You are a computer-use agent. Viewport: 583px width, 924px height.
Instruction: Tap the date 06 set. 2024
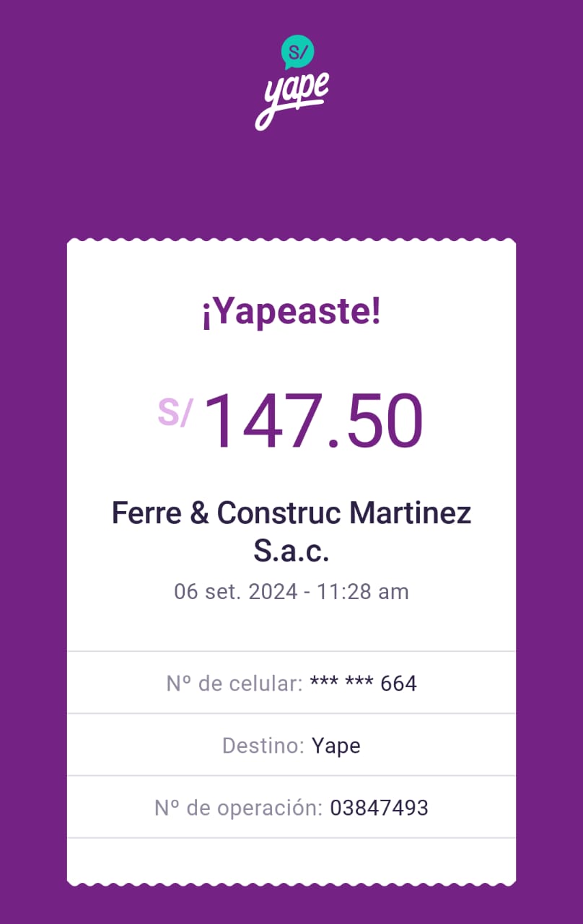(235, 592)
